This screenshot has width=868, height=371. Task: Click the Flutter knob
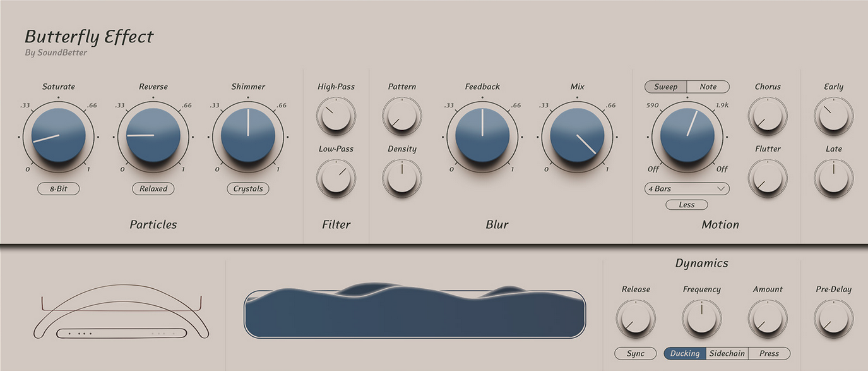[x=768, y=177]
